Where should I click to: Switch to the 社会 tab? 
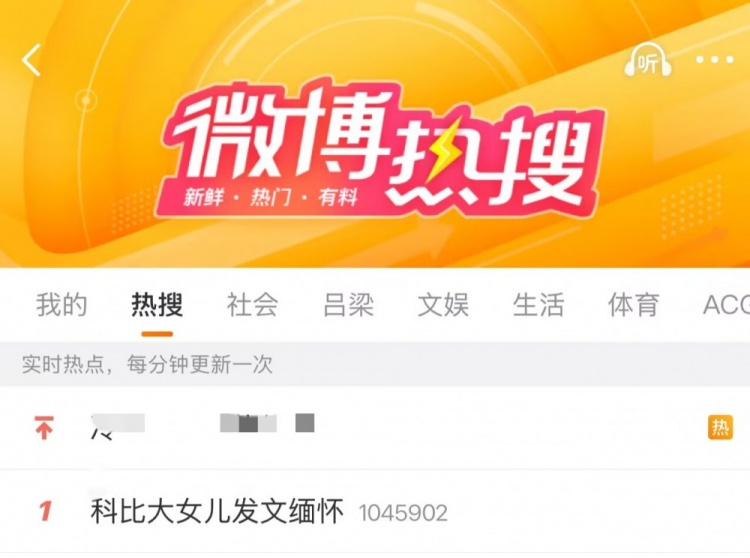pyautogui.click(x=253, y=305)
